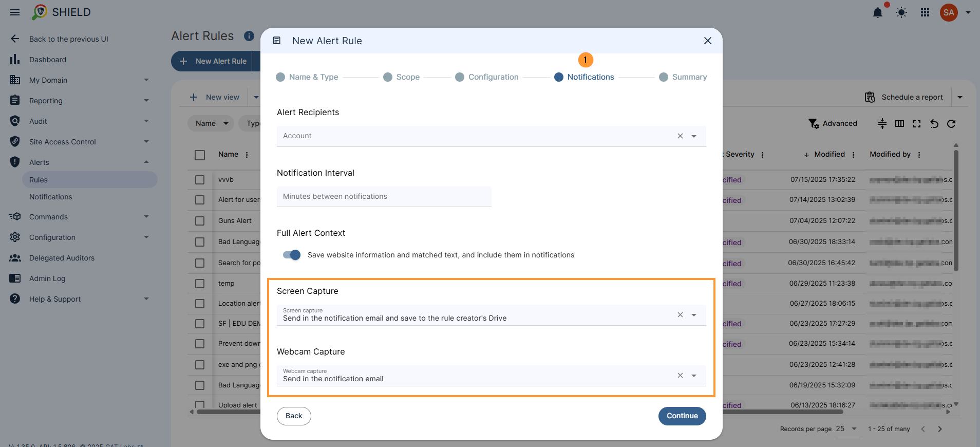The width and height of the screenshot is (980, 447).
Task: Click the table horizontal scrollbar
Action: (520, 412)
